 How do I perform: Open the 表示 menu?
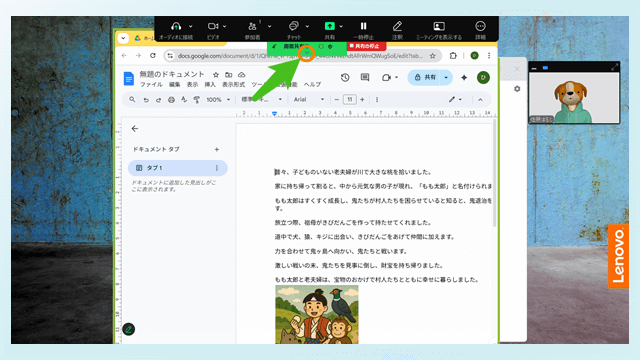192,84
